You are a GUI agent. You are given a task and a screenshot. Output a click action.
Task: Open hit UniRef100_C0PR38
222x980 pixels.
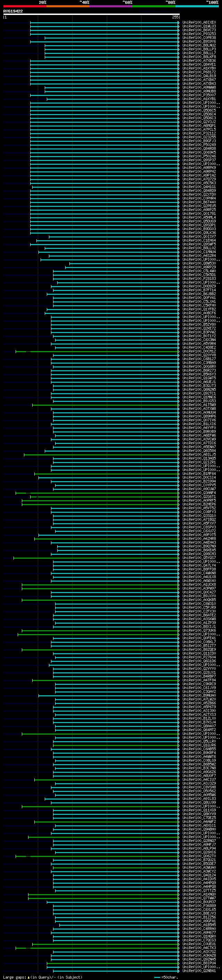click(199, 38)
